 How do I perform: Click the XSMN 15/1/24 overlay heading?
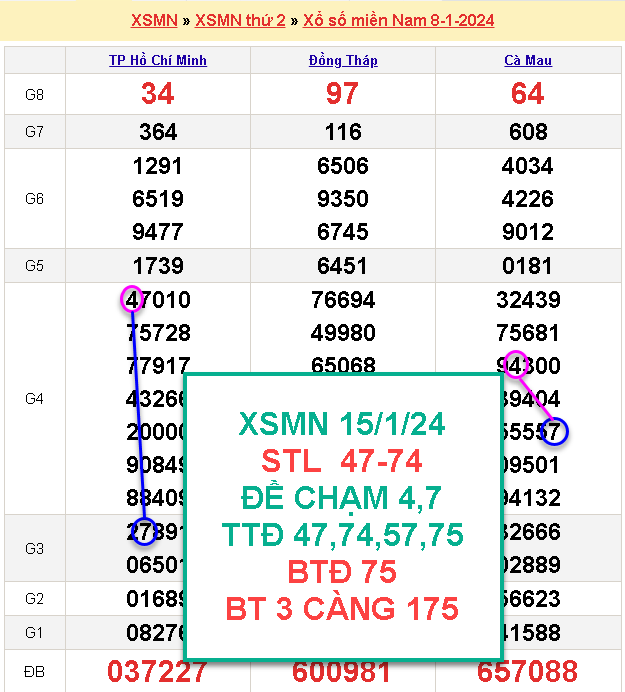342,424
